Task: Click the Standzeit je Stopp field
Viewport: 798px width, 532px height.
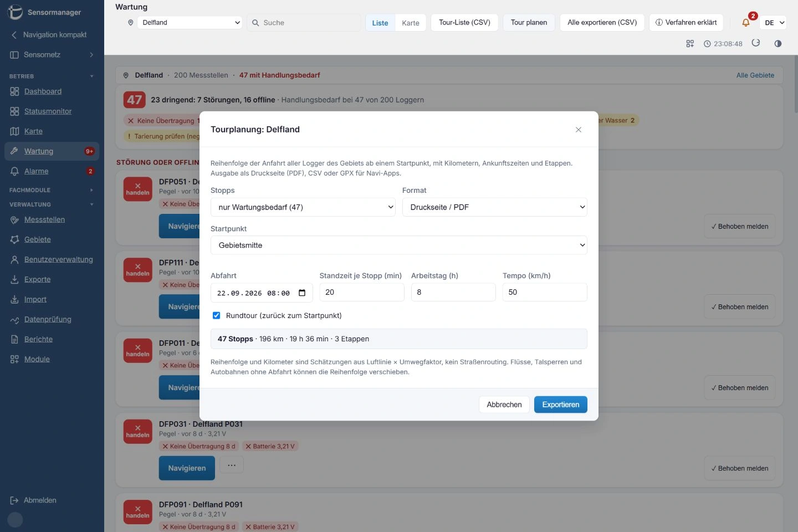Action: pyautogui.click(x=362, y=293)
